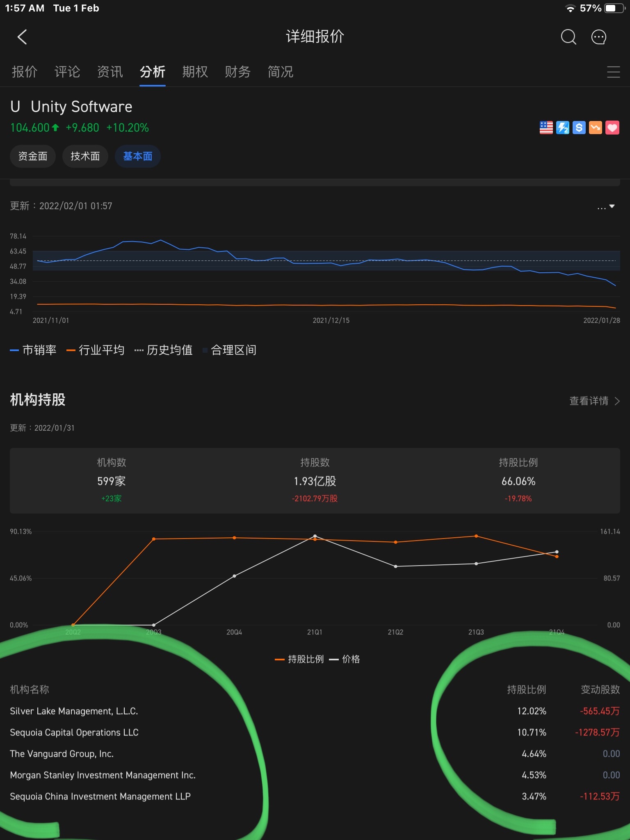Tap the 机构名称 column header
Image resolution: width=630 pixels, height=840 pixels.
(x=30, y=689)
